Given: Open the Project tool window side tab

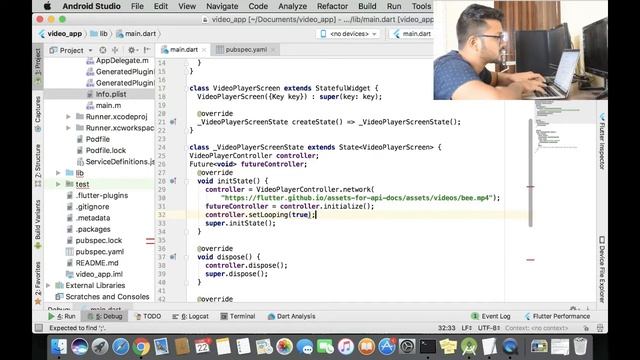Looking at the screenshot, I should point(38,66).
